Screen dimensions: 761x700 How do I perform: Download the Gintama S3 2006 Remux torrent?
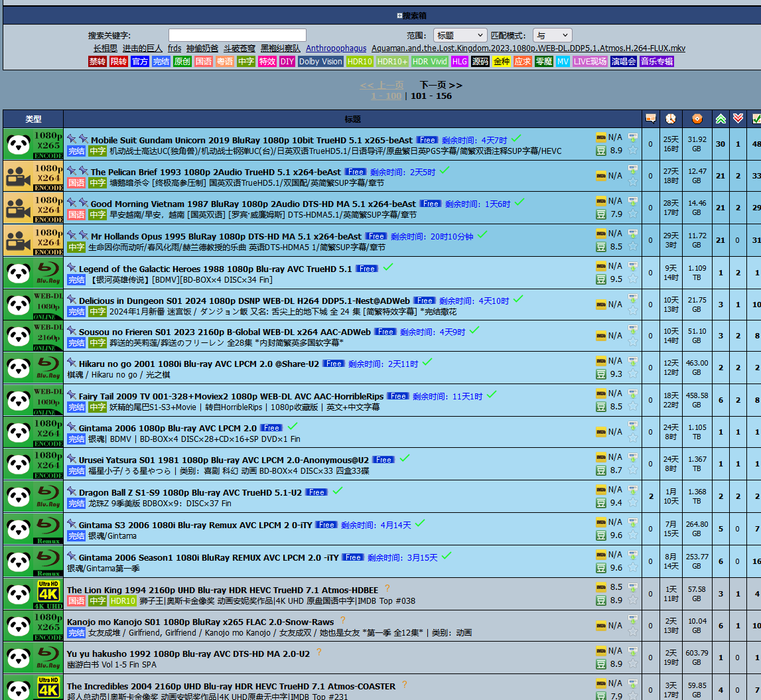[x=633, y=522]
